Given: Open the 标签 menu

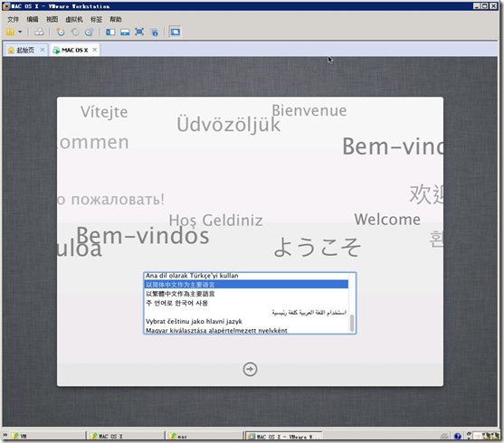Looking at the screenshot, I should [97, 19].
